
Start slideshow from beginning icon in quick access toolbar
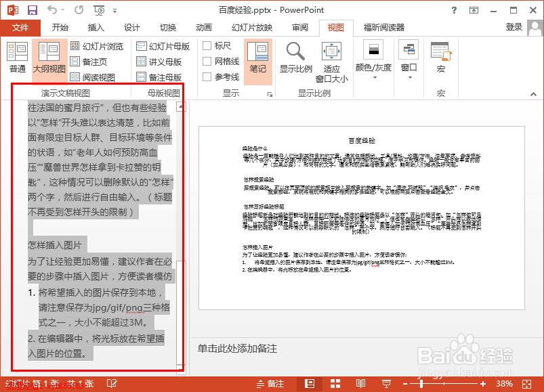99,10
